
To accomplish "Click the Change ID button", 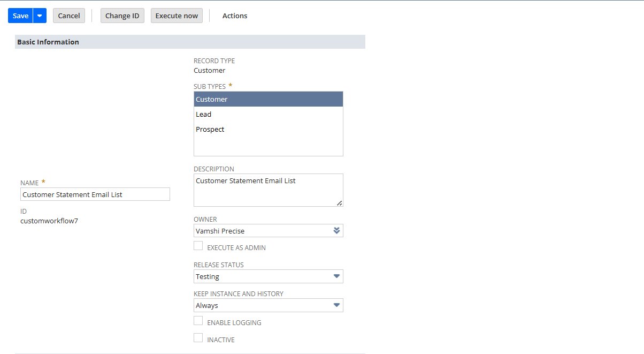I will coord(122,16).
